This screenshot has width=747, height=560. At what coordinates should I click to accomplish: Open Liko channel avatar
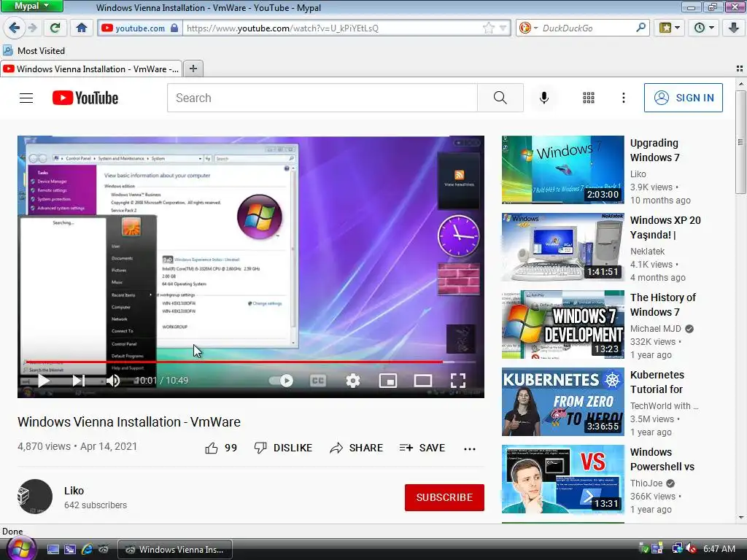point(35,497)
